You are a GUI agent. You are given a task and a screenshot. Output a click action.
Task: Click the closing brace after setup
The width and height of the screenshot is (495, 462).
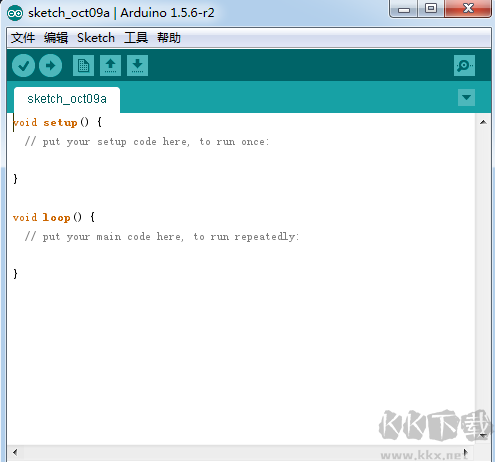(15, 179)
